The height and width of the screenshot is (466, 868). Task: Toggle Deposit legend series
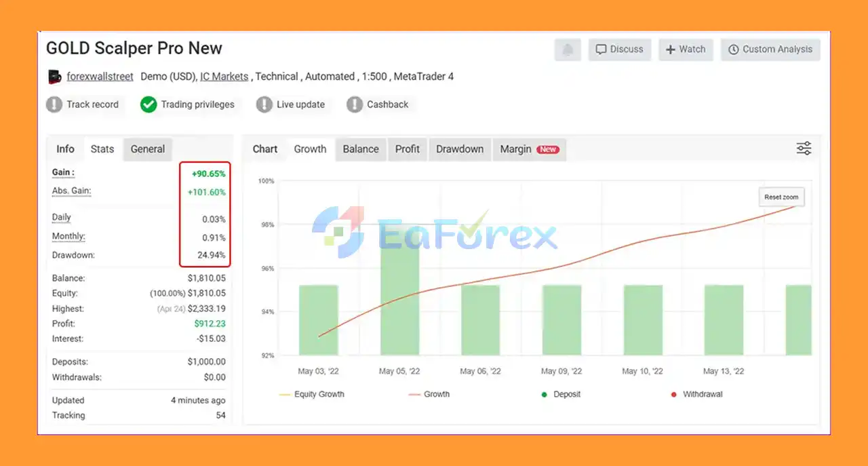[x=561, y=394]
